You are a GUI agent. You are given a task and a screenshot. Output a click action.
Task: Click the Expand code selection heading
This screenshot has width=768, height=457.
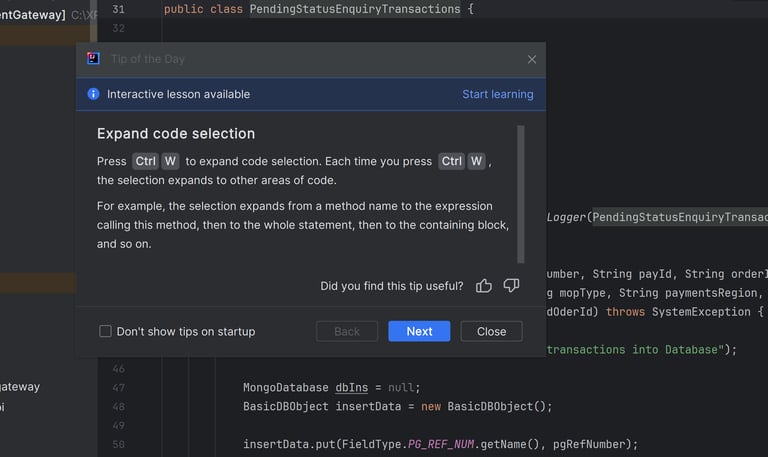pyautogui.click(x=176, y=134)
